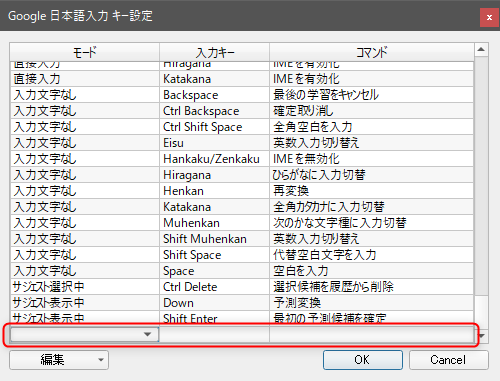Select the Ctrl Delete key cell

tap(214, 287)
